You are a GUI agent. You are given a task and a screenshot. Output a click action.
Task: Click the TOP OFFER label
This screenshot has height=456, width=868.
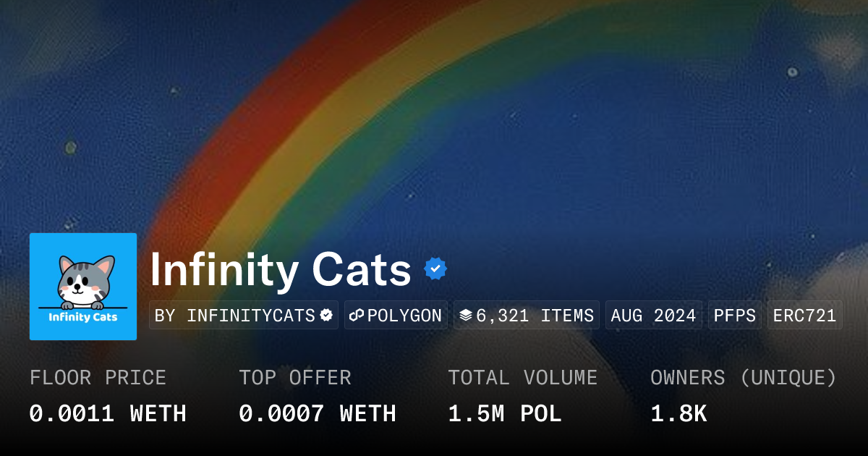(x=295, y=378)
